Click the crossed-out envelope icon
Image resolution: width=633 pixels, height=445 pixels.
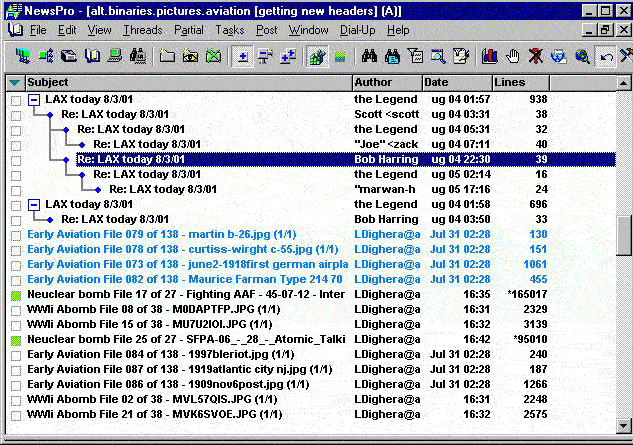point(213,56)
